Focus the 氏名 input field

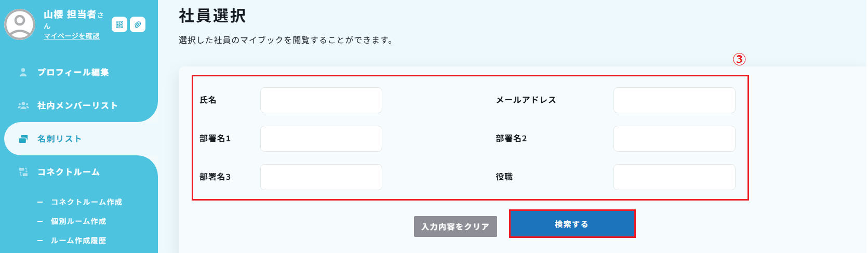pyautogui.click(x=321, y=100)
